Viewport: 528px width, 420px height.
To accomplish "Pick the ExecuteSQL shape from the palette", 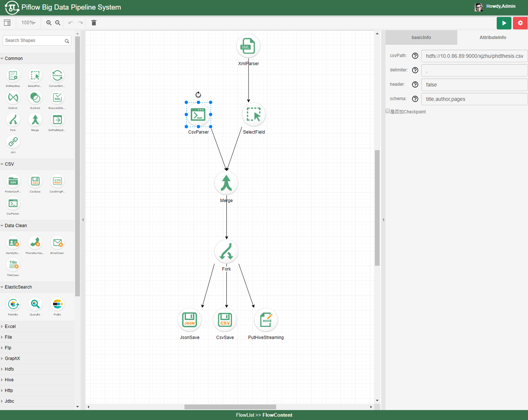I will click(57, 98).
